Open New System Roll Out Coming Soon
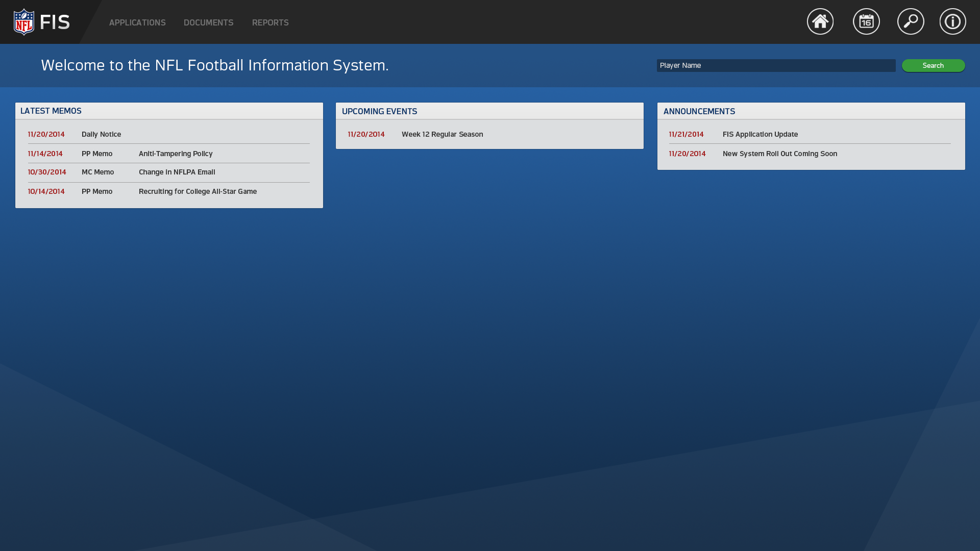The image size is (980, 551). [779, 154]
